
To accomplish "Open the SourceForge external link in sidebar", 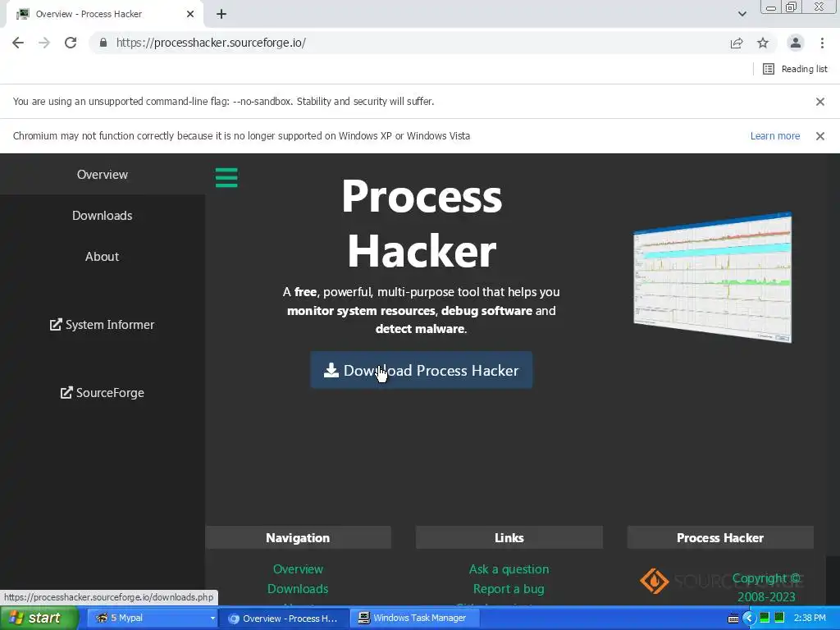I will (103, 393).
